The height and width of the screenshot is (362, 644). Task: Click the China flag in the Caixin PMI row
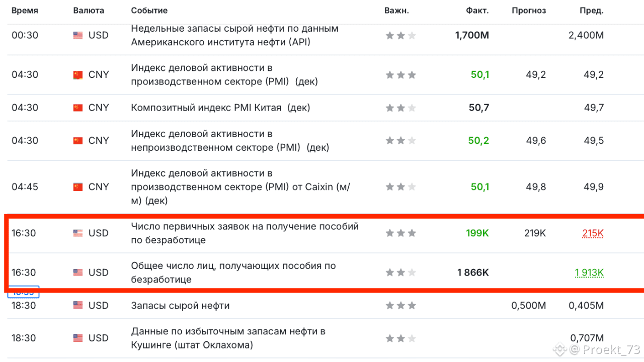[x=78, y=187]
